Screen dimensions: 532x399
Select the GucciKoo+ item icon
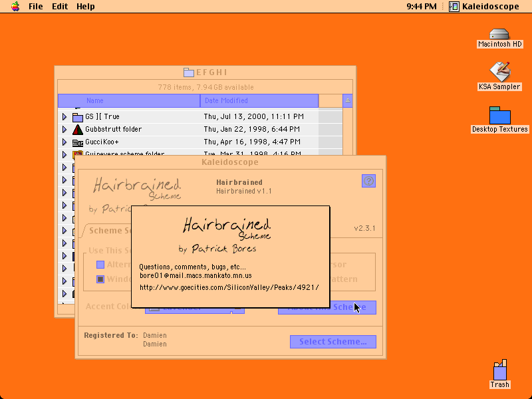click(x=78, y=142)
